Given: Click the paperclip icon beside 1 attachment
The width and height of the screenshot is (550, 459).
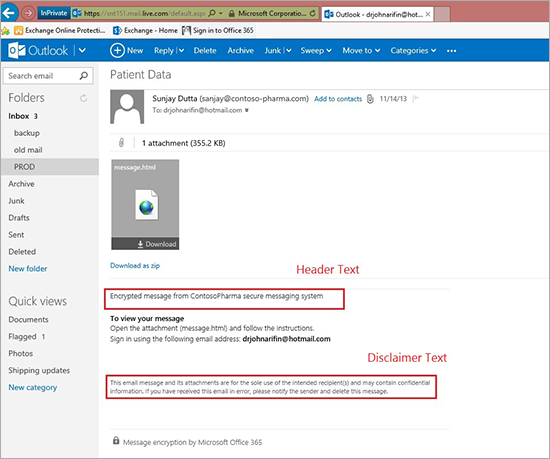Looking at the screenshot, I should point(121,143).
